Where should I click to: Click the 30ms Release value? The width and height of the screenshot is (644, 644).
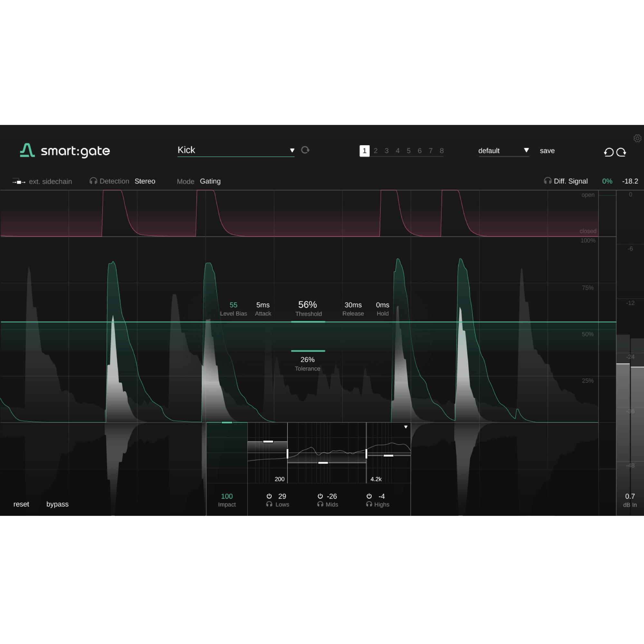click(x=353, y=305)
